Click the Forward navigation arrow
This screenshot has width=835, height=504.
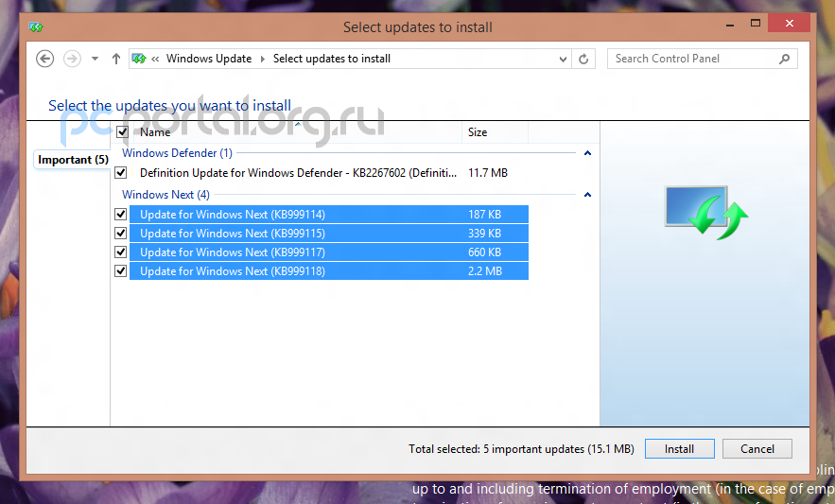[72, 59]
